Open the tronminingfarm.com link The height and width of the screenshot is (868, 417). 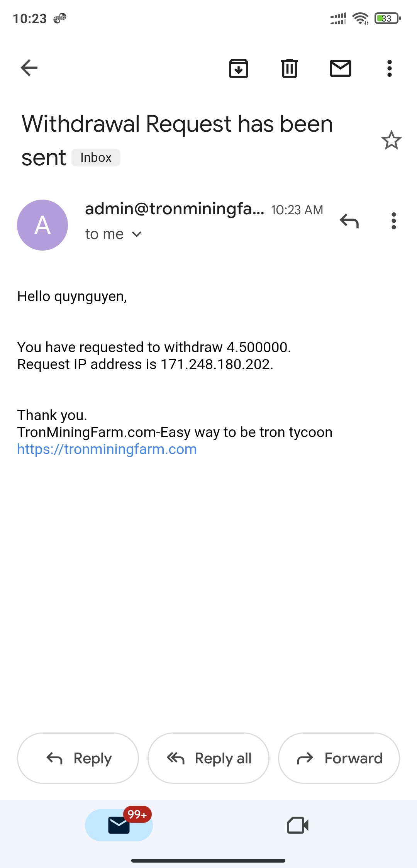coord(107,449)
